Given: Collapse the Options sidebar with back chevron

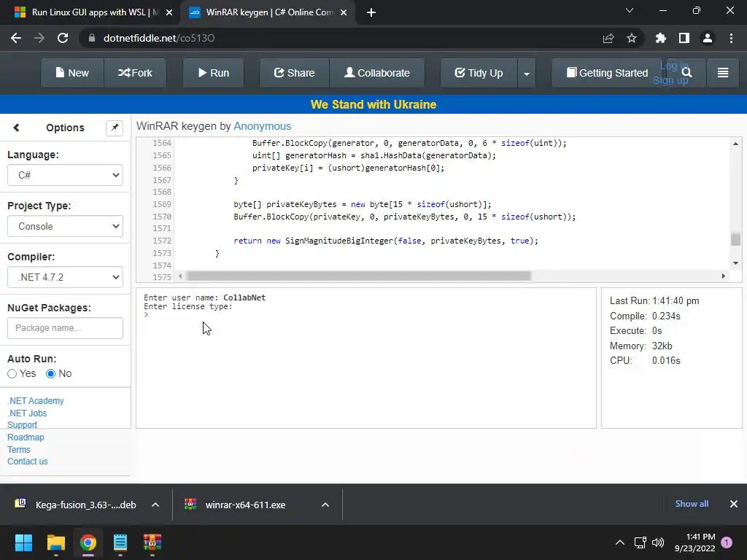Looking at the screenshot, I should pyautogui.click(x=16, y=128).
